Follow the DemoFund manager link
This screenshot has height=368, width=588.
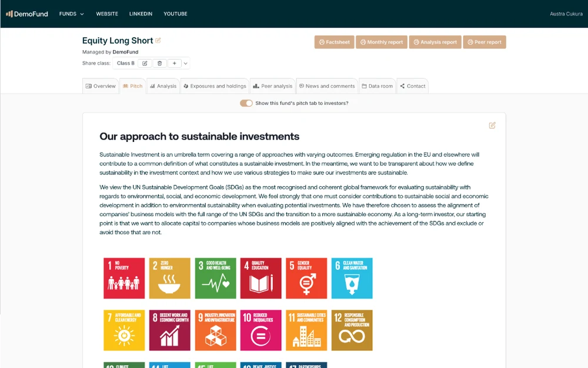tap(125, 52)
